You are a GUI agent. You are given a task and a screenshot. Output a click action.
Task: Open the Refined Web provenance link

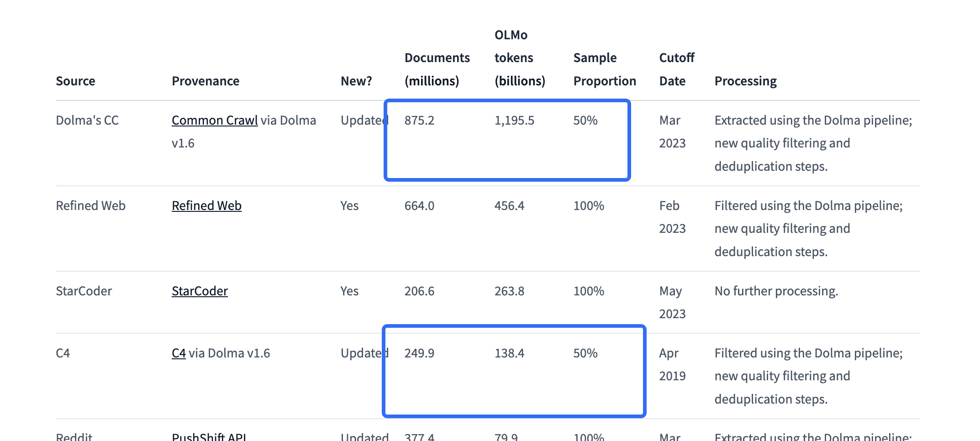click(206, 205)
